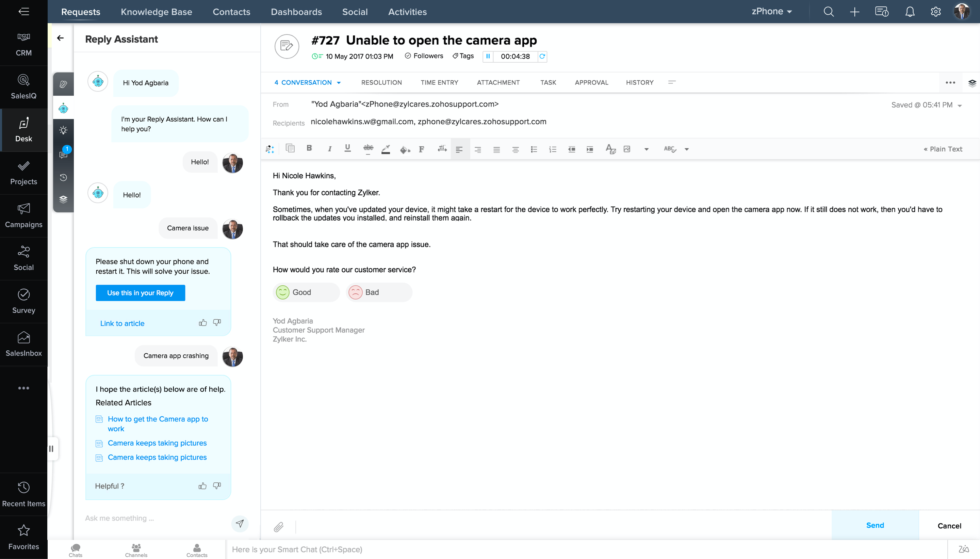Screen dimensions: 980x559
Task: Open the Reply Assistant bot icon in side strip
Action: click(x=63, y=108)
